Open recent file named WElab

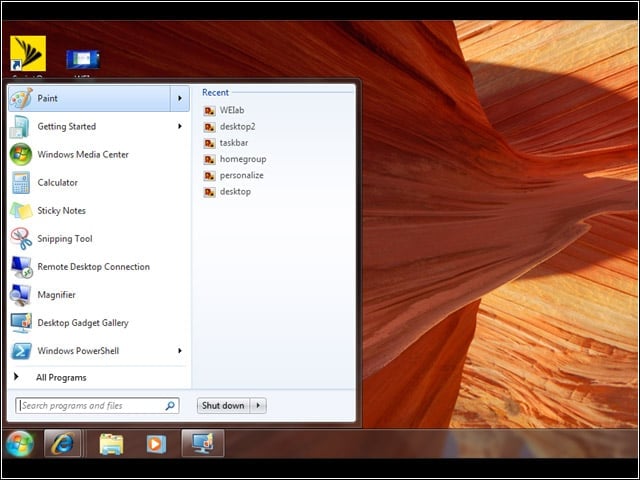(232, 110)
